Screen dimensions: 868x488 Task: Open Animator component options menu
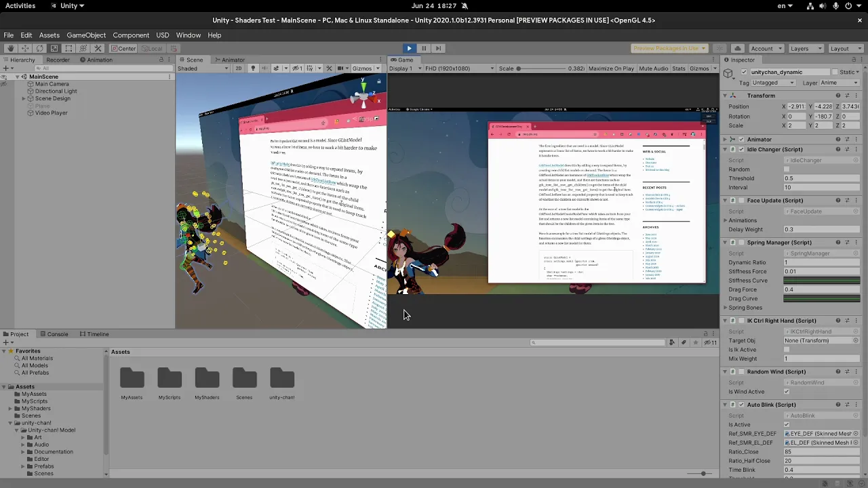click(x=856, y=140)
